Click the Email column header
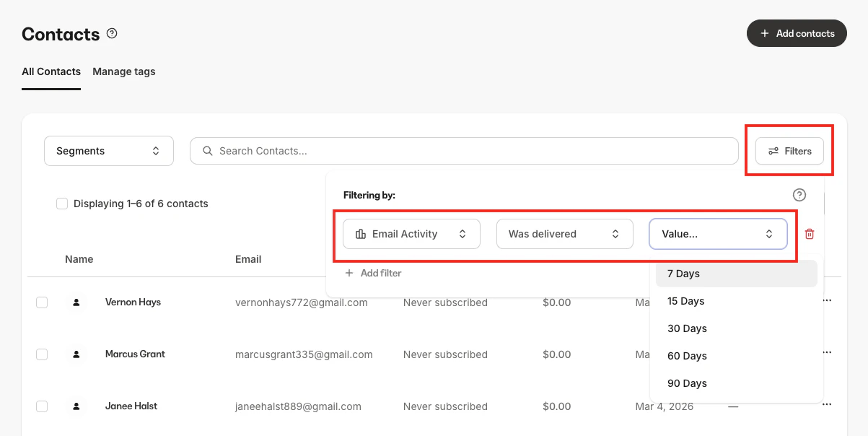 [248, 259]
